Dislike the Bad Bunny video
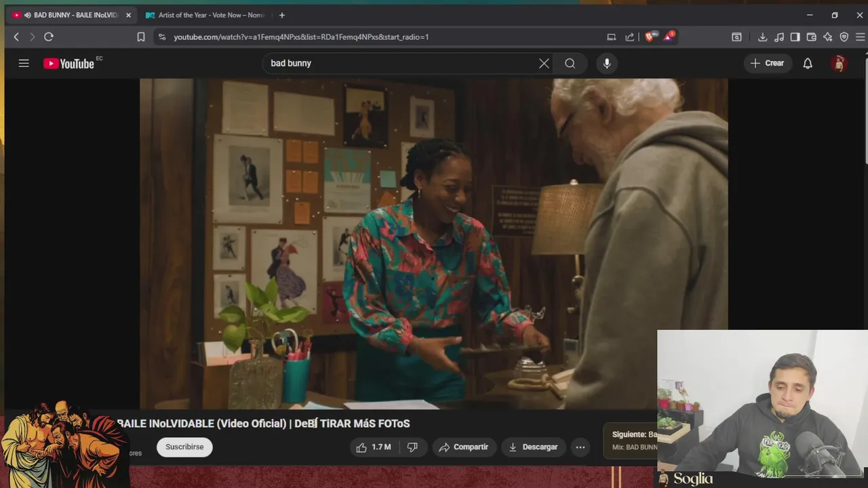Screen dimensions: 868x488 (x=412, y=447)
